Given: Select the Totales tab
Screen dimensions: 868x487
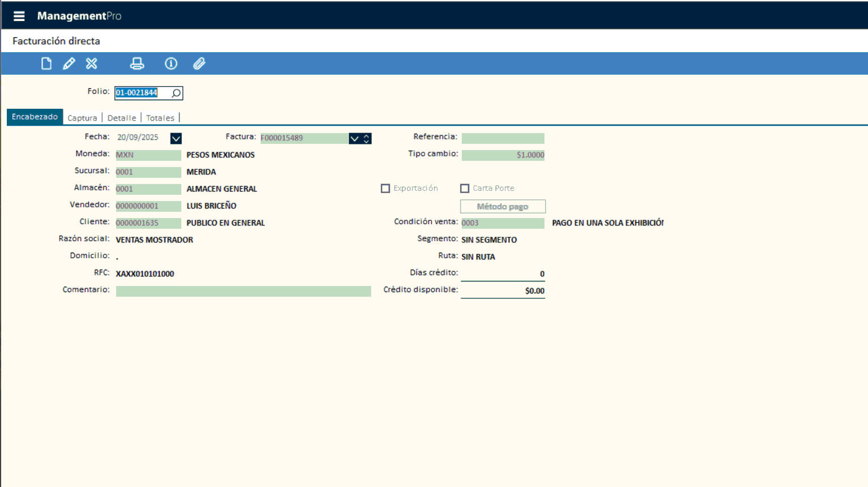Looking at the screenshot, I should tap(160, 118).
